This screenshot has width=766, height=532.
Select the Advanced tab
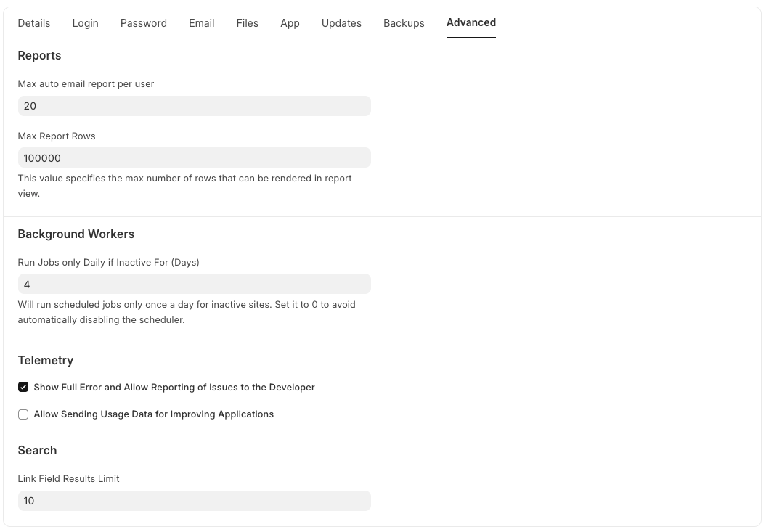pyautogui.click(x=470, y=22)
